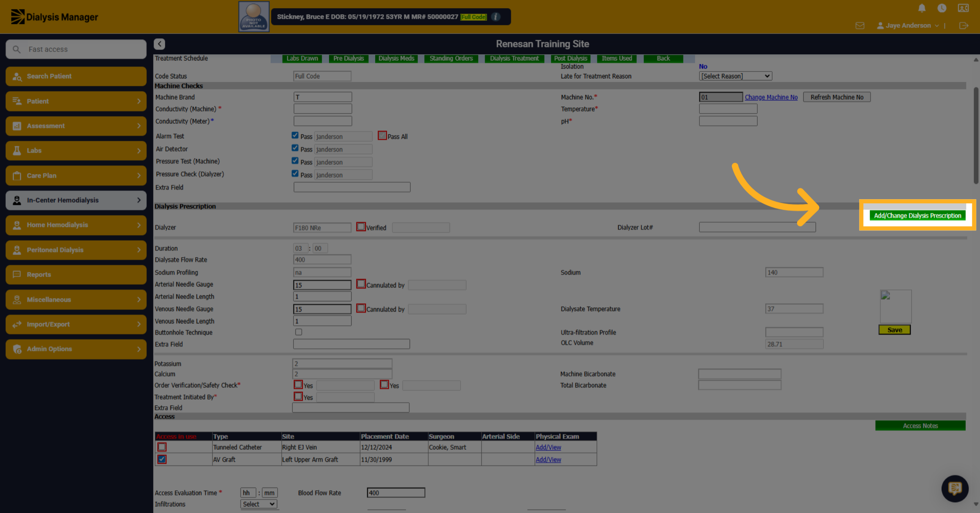980x513 pixels.
Task: Open the Dialysis Meds tab
Action: (396, 58)
